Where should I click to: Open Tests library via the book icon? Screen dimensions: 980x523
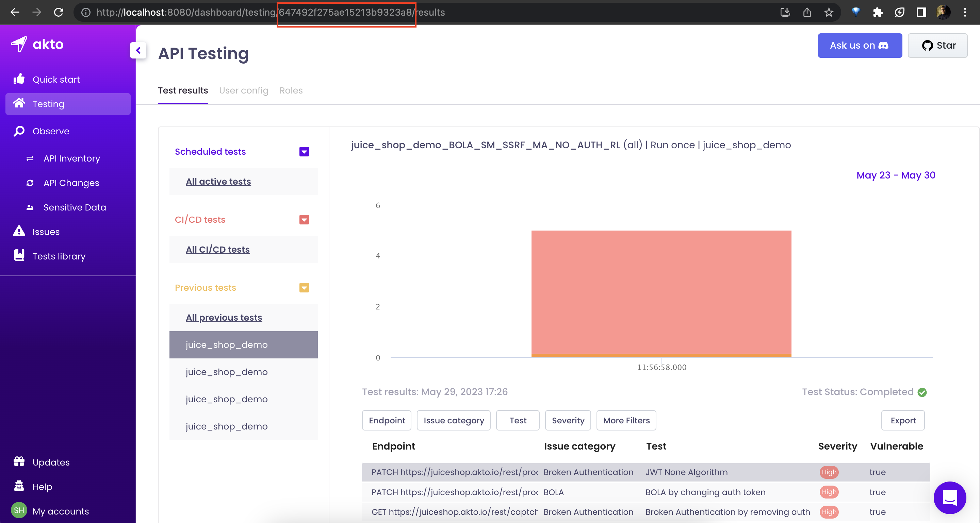pos(19,255)
